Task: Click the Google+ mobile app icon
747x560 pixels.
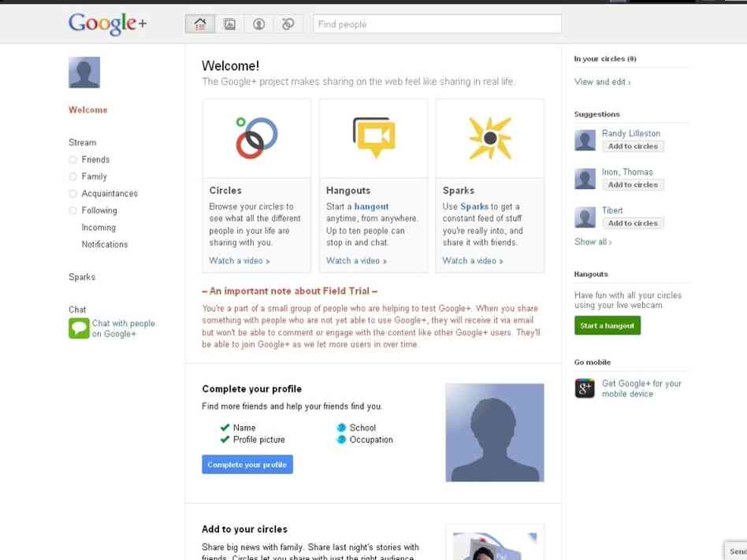Action: tap(585, 388)
